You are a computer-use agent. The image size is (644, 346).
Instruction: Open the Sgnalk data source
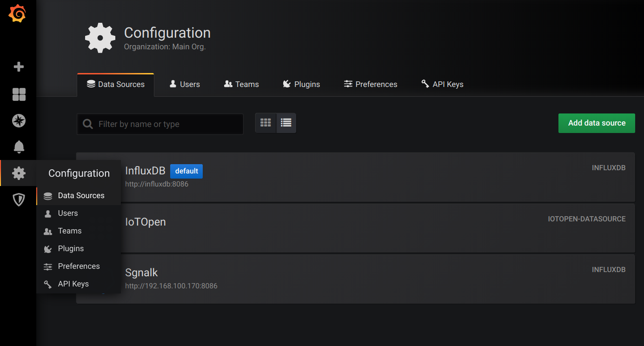pos(356,279)
